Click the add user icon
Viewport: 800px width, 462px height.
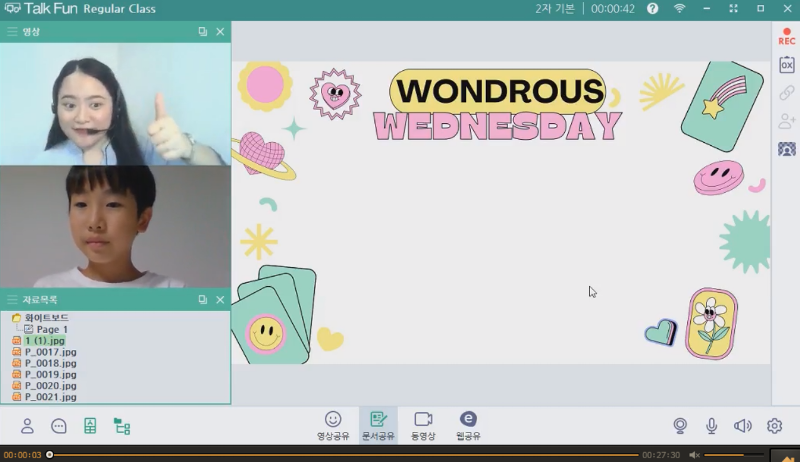click(x=787, y=121)
